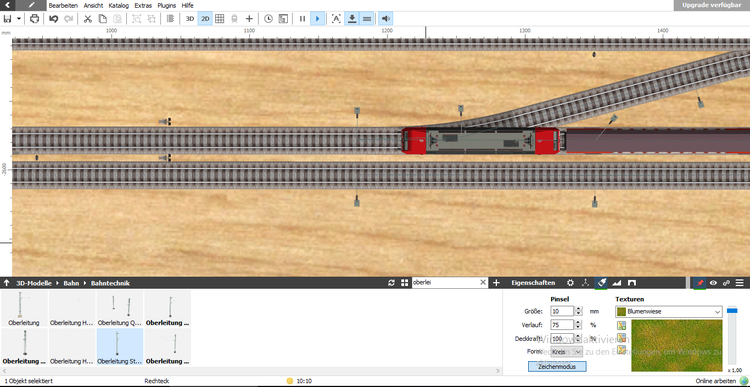750x387 pixels.
Task: Click the print icon in the toolbar
Action: (34, 19)
